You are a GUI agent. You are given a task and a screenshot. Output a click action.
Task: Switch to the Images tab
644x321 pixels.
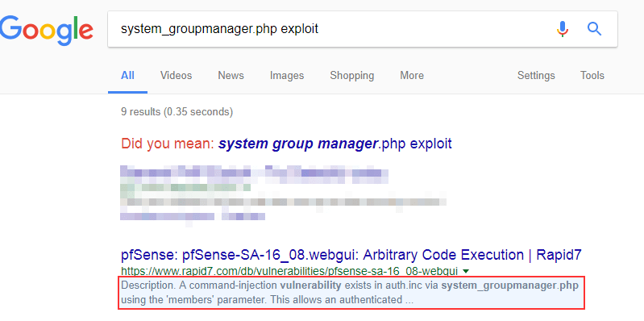287,76
